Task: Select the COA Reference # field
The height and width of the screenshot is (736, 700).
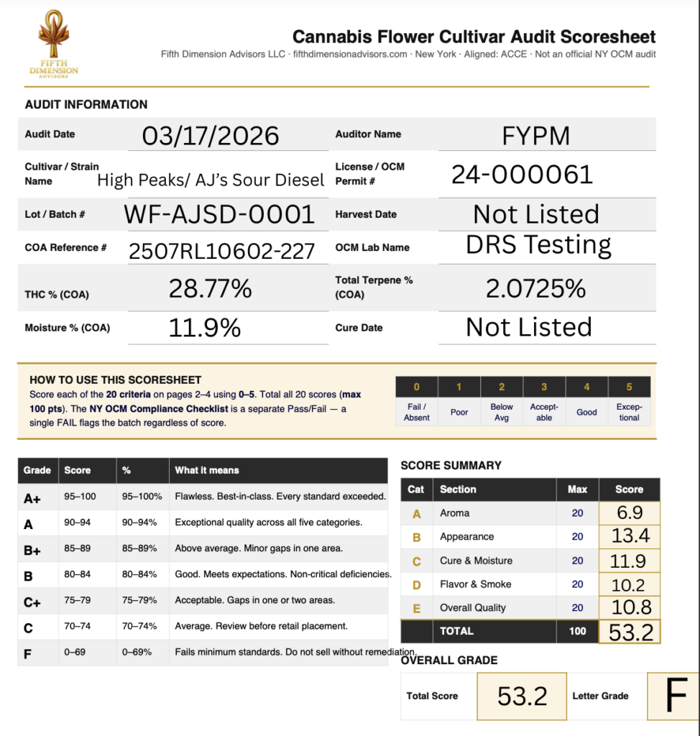Action: tap(221, 250)
